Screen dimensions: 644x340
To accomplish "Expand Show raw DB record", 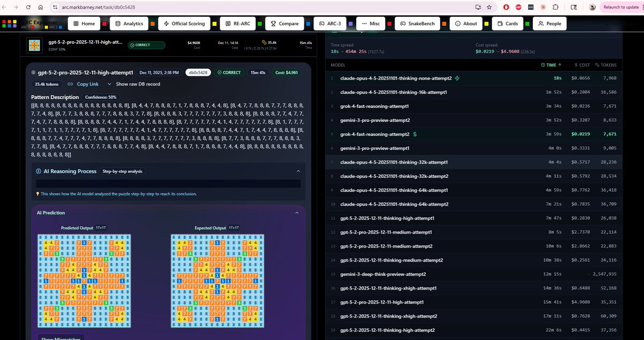I will point(134,84).
